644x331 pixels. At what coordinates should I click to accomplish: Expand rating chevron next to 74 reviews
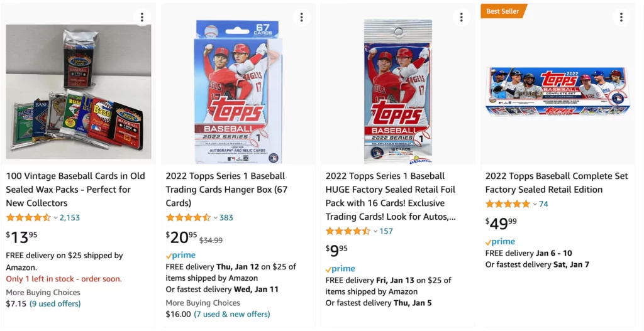click(x=535, y=204)
